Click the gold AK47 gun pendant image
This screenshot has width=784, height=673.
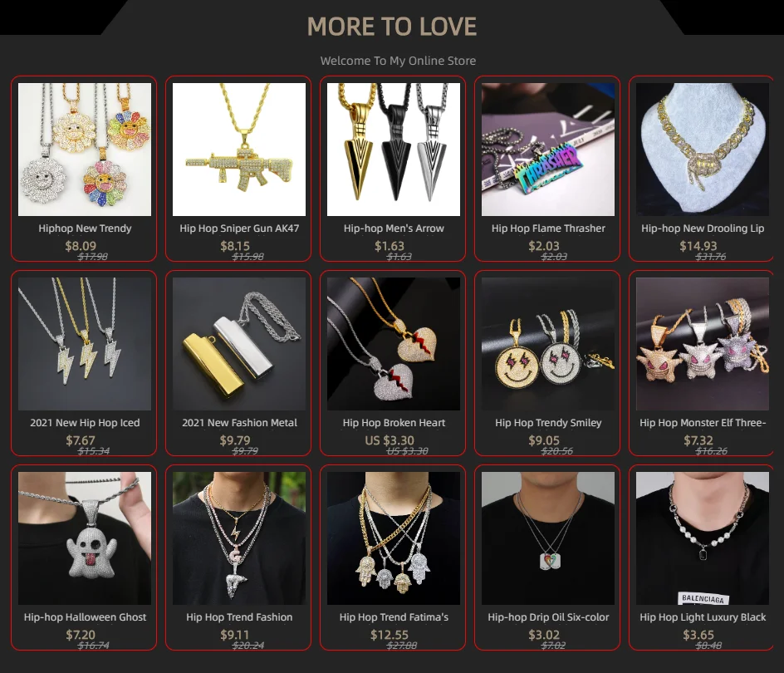click(239, 150)
